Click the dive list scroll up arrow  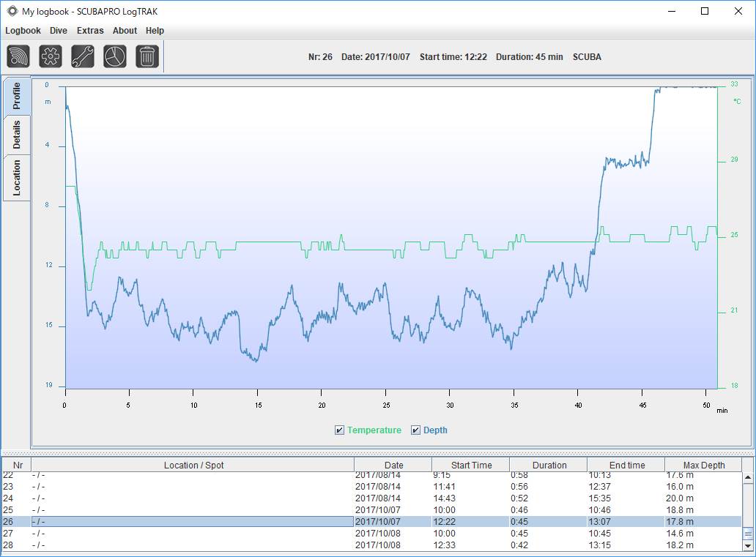pos(748,477)
